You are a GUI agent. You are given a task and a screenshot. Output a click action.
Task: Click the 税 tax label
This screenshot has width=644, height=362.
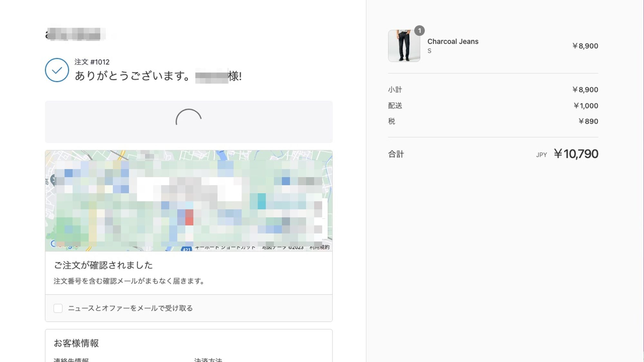point(392,121)
